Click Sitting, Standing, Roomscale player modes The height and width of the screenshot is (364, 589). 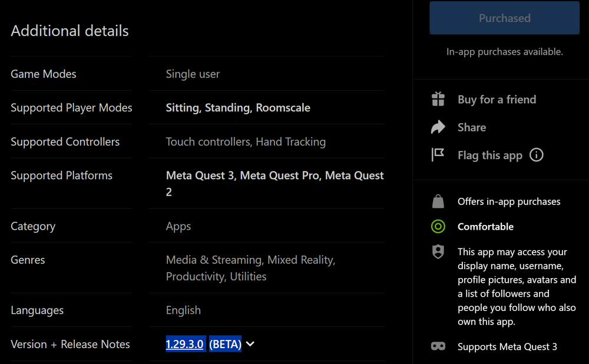(x=238, y=108)
